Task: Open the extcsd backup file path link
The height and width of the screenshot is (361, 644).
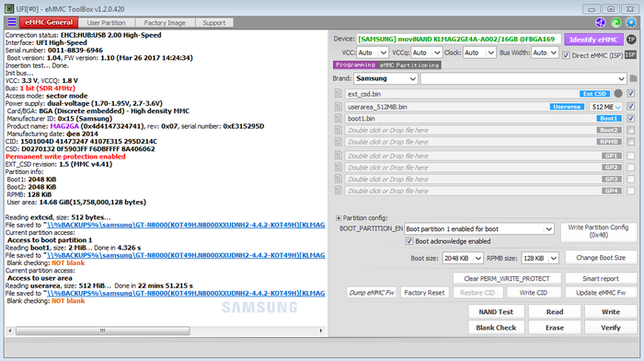Action: (186, 225)
